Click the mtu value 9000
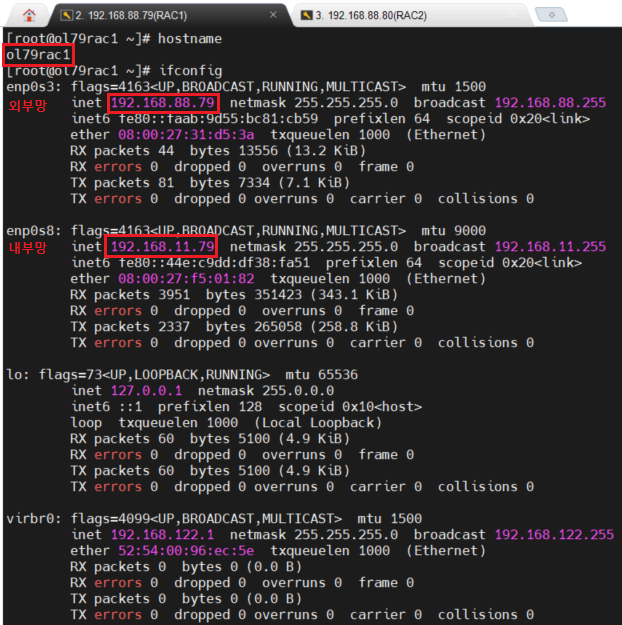622x625 pixels. tap(470, 231)
